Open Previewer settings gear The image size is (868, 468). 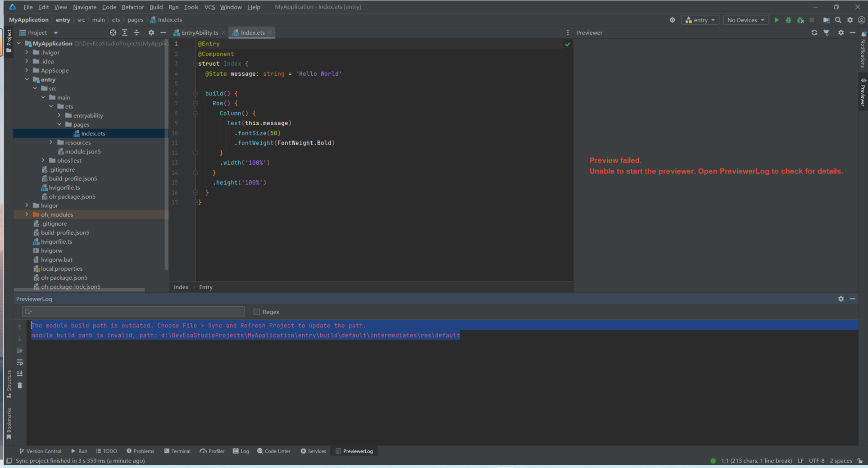(841, 32)
